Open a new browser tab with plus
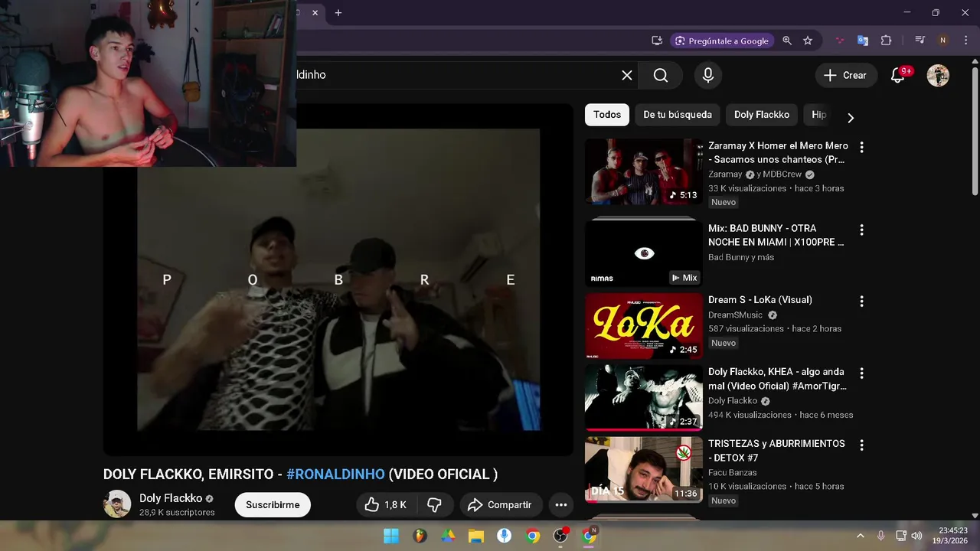Viewport: 980px width, 551px height. 338,12
